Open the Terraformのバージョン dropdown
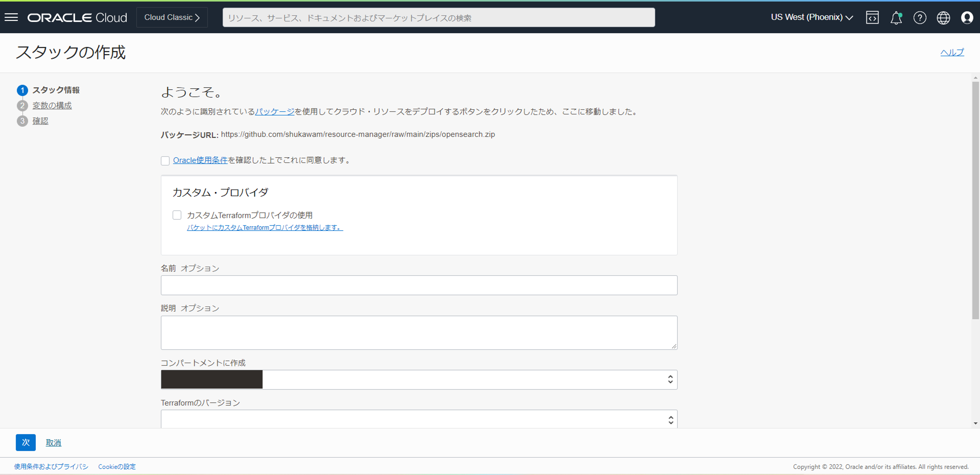The height and width of the screenshot is (475, 980). (419, 419)
